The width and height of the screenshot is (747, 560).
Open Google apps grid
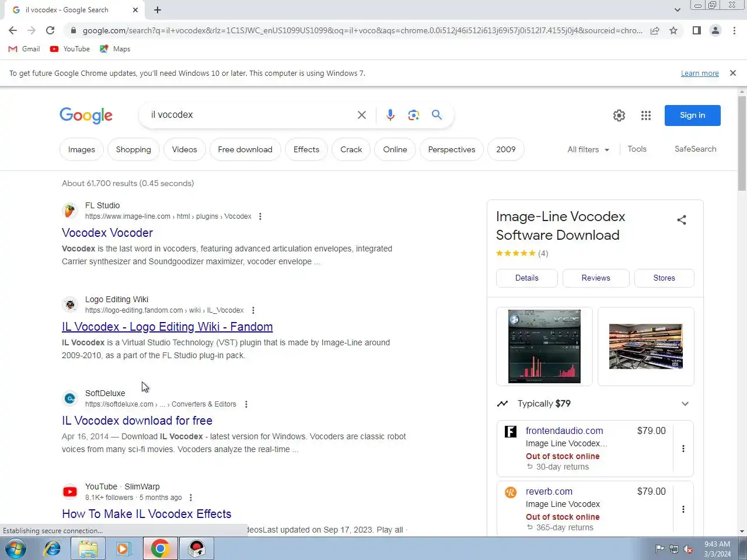[646, 116]
